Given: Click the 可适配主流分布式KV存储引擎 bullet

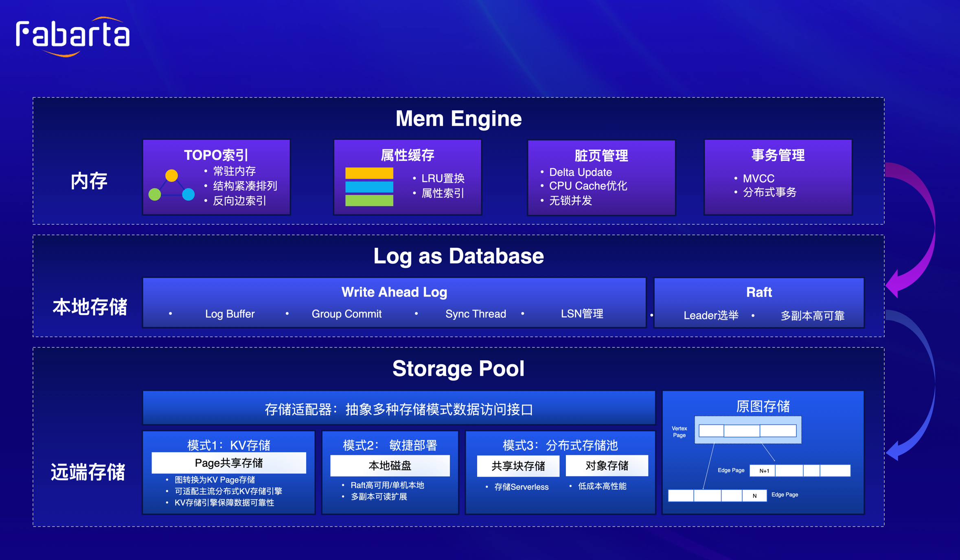Looking at the screenshot, I should 228,491.
